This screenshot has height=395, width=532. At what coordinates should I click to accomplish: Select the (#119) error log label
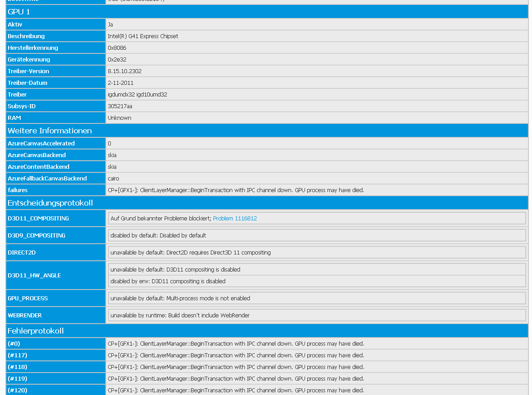17,379
